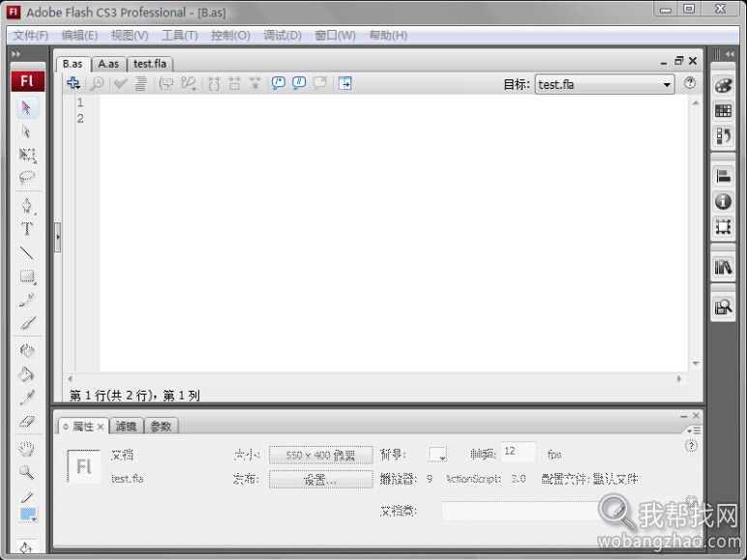Expand the right dock with double arrows
The height and width of the screenshot is (560, 747).
coord(730,54)
